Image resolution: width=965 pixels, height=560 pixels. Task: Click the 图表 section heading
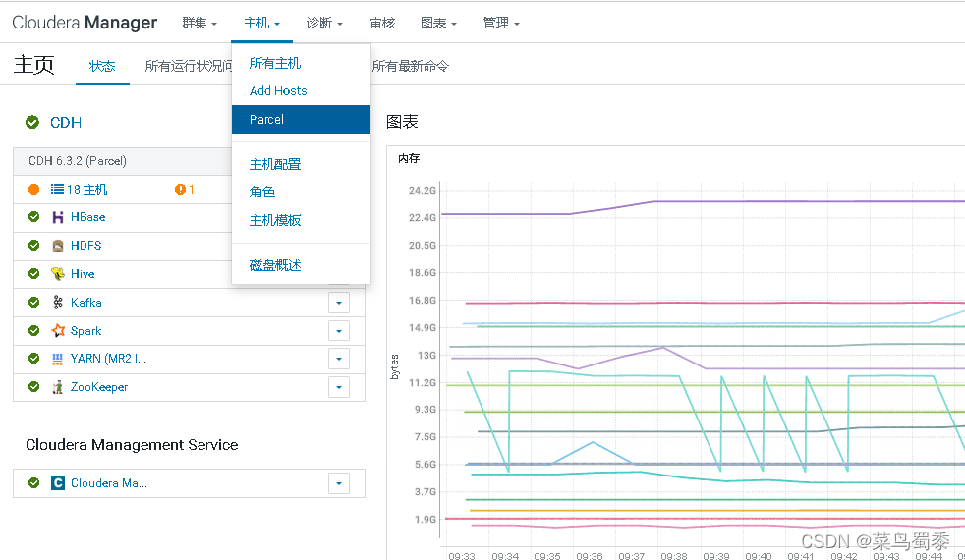(402, 122)
